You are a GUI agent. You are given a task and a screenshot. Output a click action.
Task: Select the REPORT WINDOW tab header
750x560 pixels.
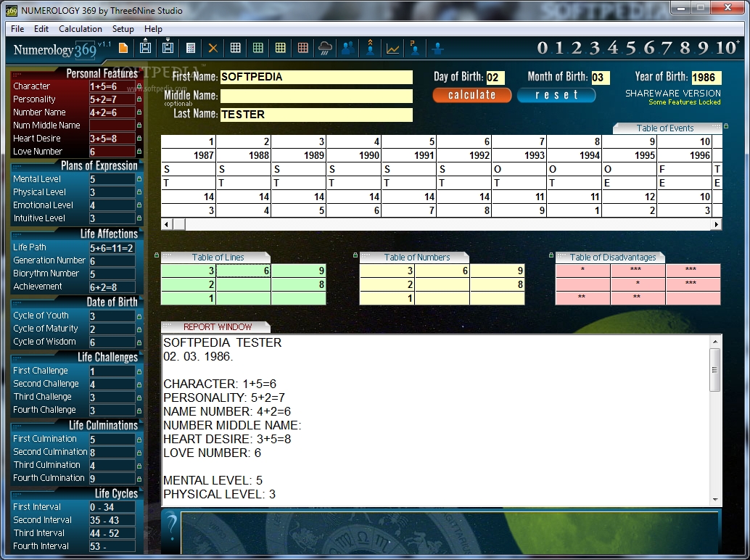215,326
